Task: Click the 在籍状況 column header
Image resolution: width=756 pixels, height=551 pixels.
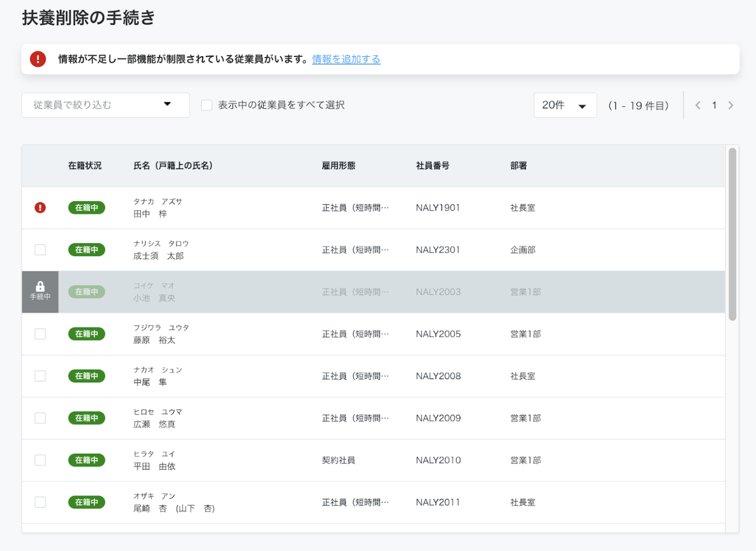Action: (85, 166)
